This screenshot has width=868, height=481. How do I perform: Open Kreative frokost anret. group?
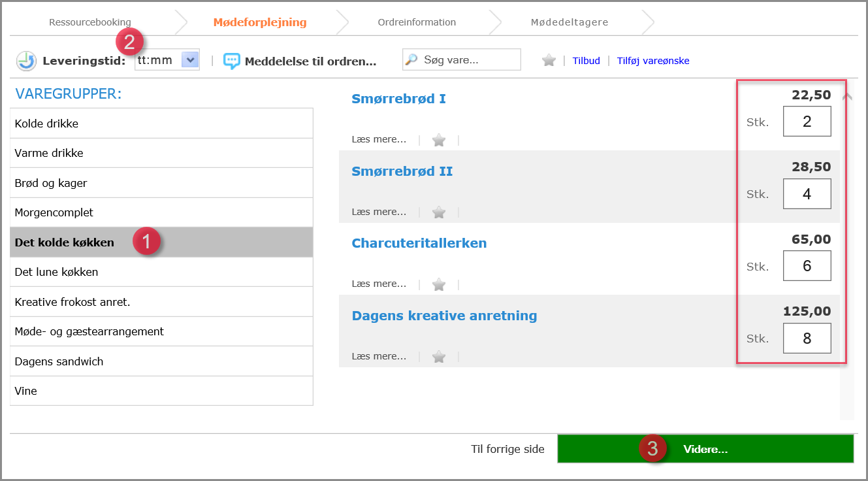click(161, 302)
